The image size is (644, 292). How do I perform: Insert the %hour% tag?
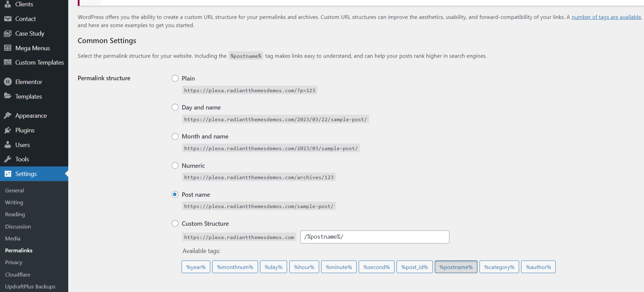click(x=304, y=267)
